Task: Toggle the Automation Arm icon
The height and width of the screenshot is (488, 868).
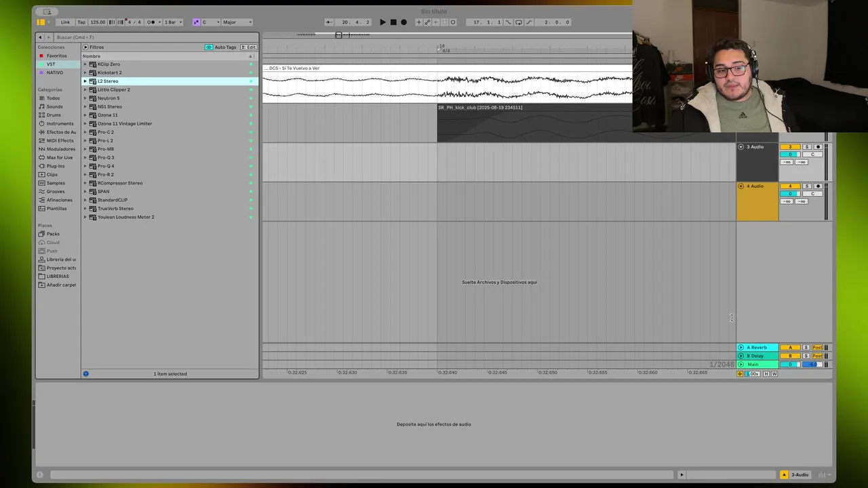Action: coord(427,22)
